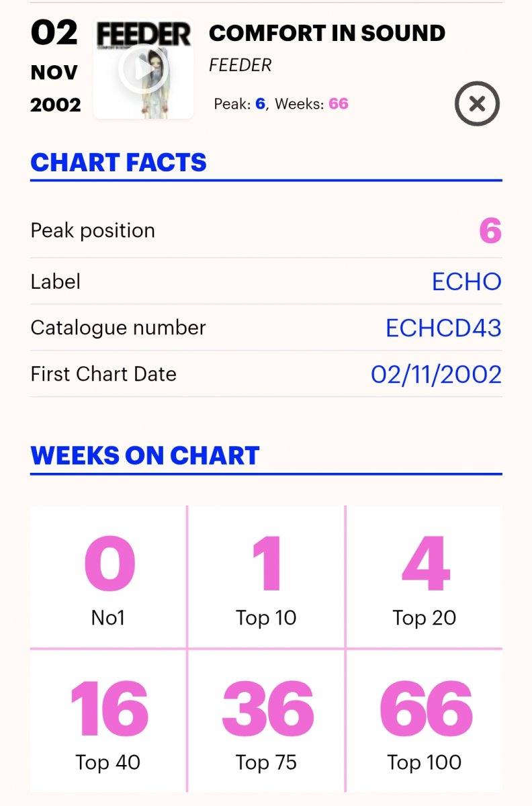Play the Comfort in Sound preview
Screen dimensions: 532x806
(x=143, y=70)
